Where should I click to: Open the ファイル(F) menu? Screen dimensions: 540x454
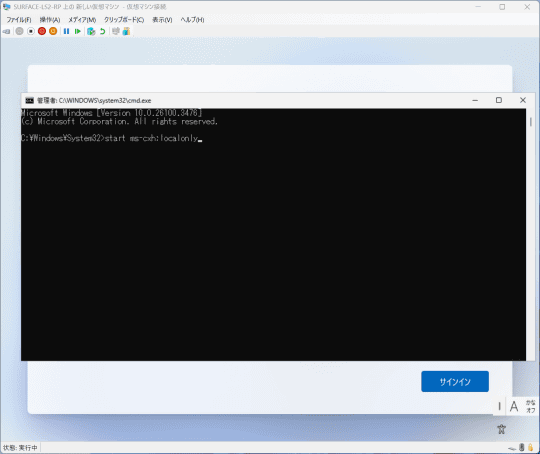19,20
